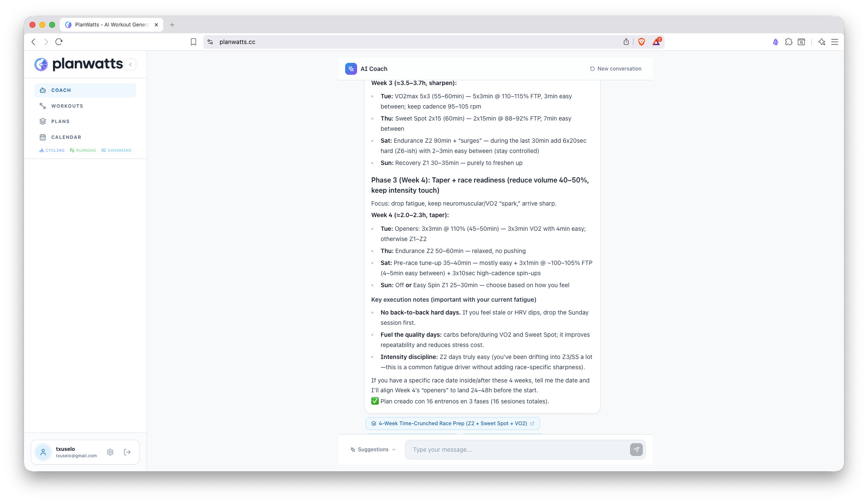Image resolution: width=868 pixels, height=503 pixels.
Task: Click the share icon in address bar
Action: tap(626, 42)
